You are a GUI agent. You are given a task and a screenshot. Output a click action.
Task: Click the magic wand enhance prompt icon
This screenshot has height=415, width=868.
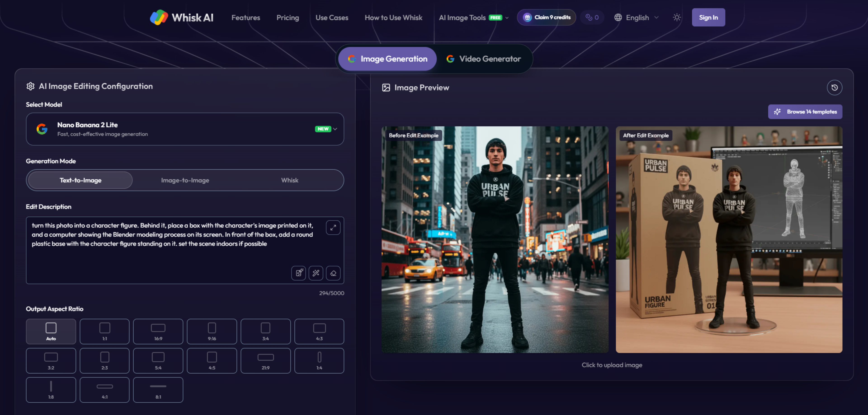click(316, 273)
